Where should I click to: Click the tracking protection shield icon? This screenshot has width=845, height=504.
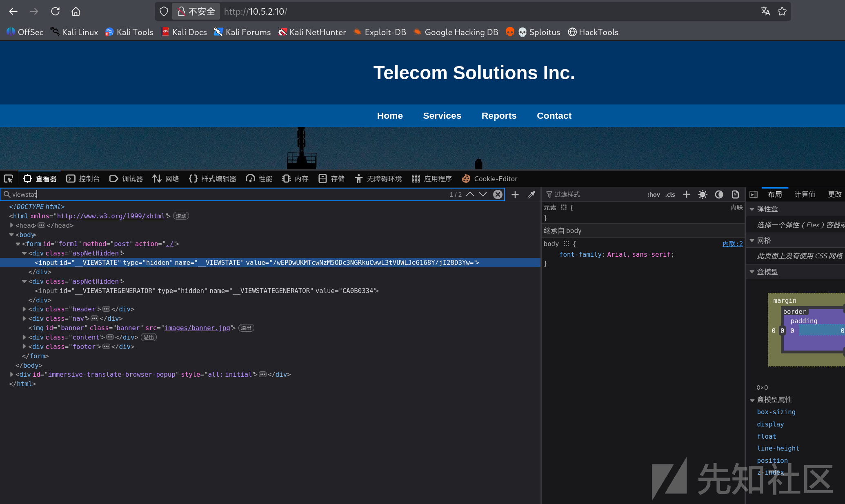click(x=164, y=11)
